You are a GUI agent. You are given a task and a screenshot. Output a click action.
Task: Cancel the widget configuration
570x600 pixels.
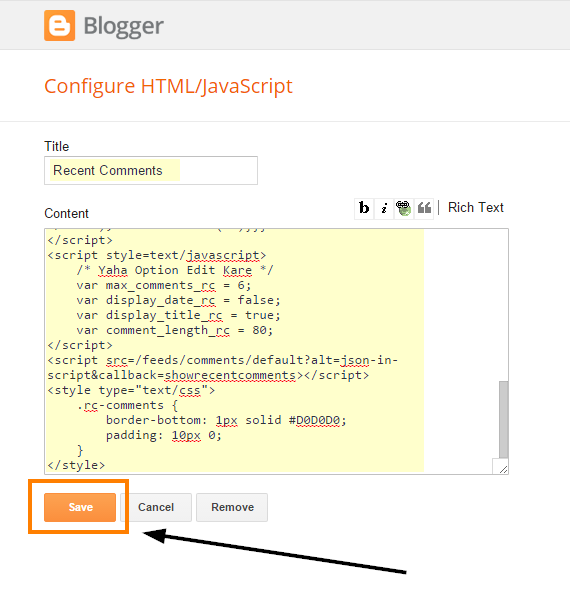click(x=156, y=507)
